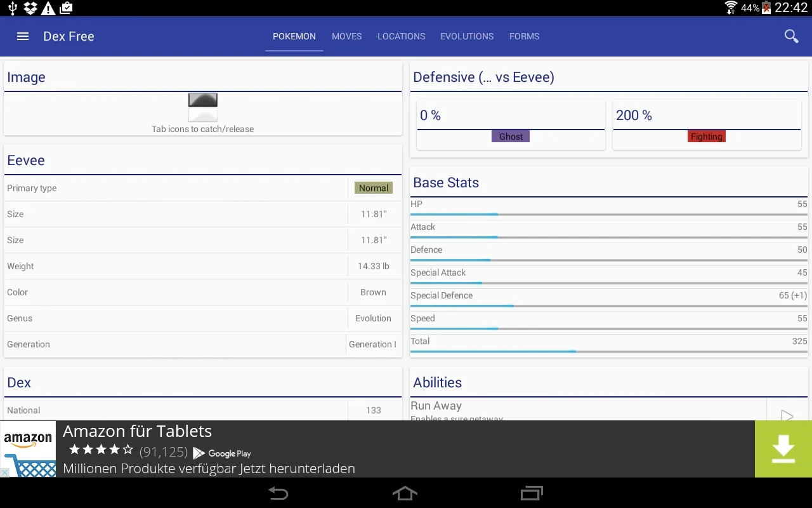Tap the 200 % defensive value

click(x=634, y=116)
